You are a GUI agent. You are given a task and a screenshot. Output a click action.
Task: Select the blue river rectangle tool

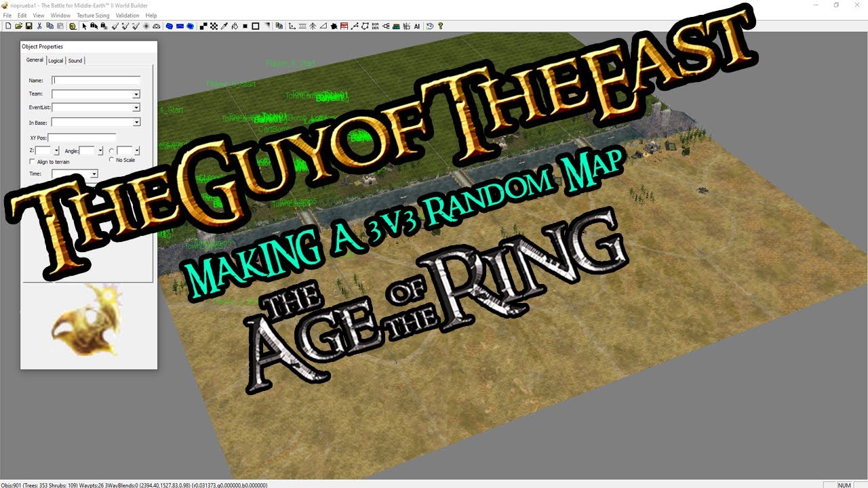pos(180,26)
